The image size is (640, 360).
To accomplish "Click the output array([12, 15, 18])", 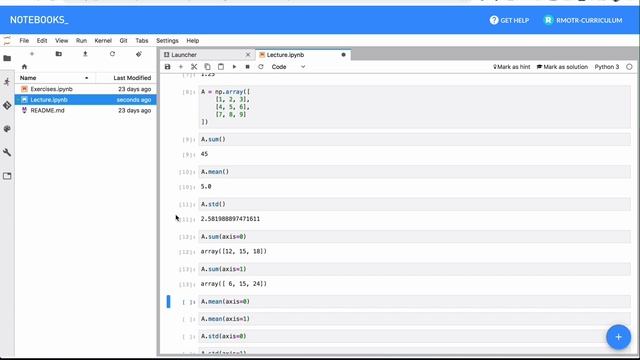I will tap(233, 251).
